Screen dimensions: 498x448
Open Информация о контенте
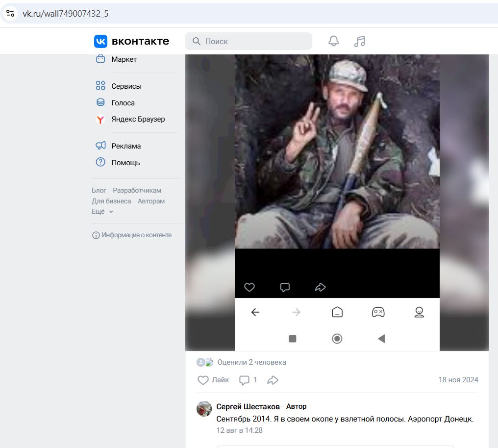pos(132,235)
